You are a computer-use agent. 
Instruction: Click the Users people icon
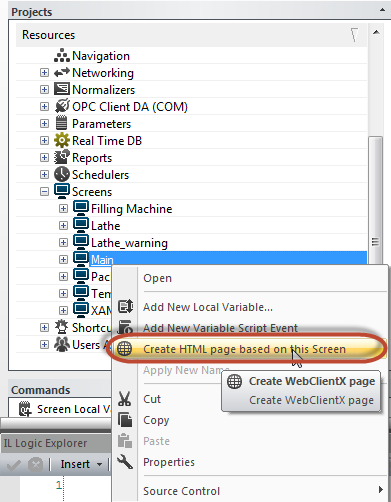62,344
